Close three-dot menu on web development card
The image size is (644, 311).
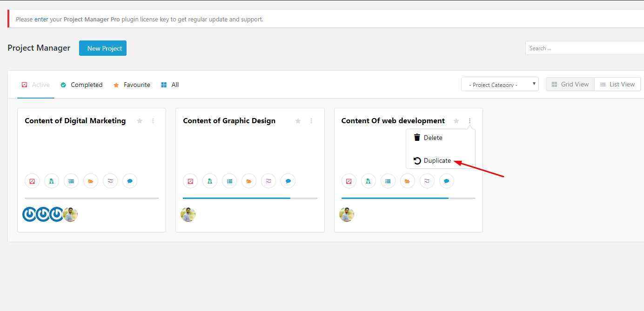pyautogui.click(x=470, y=121)
